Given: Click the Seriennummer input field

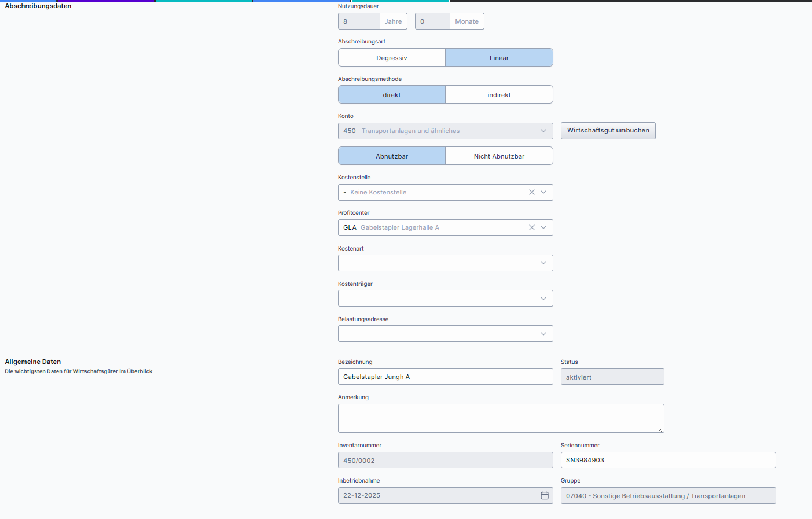Looking at the screenshot, I should (x=668, y=460).
